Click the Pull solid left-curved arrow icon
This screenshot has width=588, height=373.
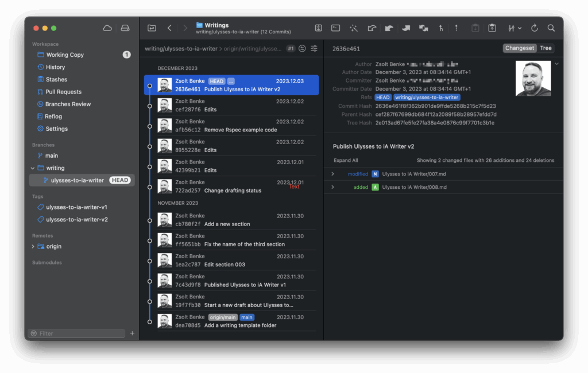coord(389,28)
